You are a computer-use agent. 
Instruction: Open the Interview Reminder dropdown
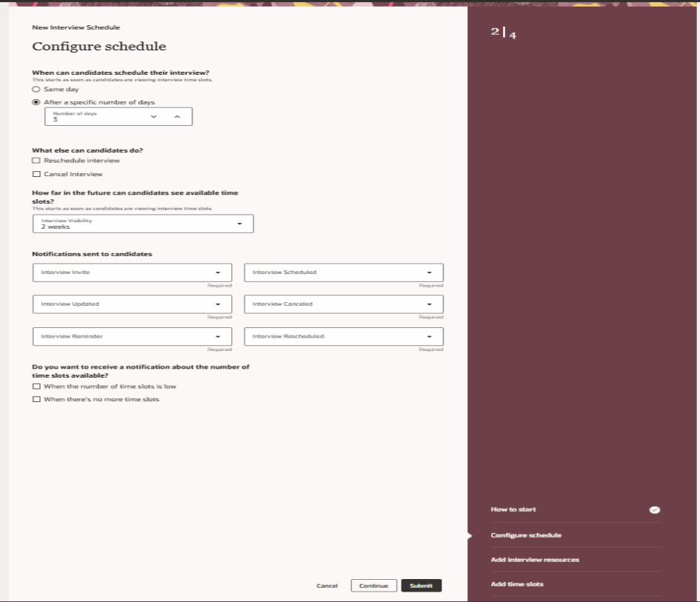[132, 336]
